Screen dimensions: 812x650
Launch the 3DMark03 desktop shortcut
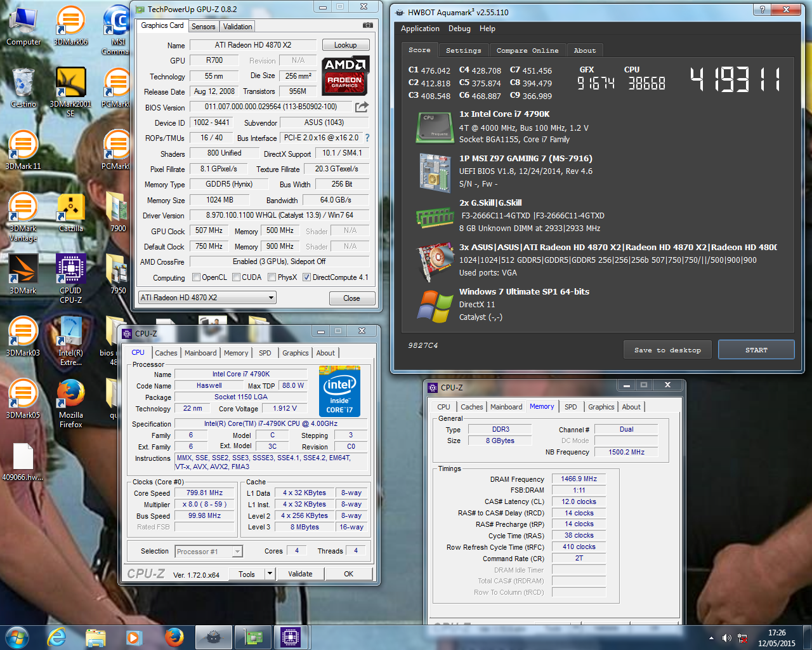click(23, 337)
